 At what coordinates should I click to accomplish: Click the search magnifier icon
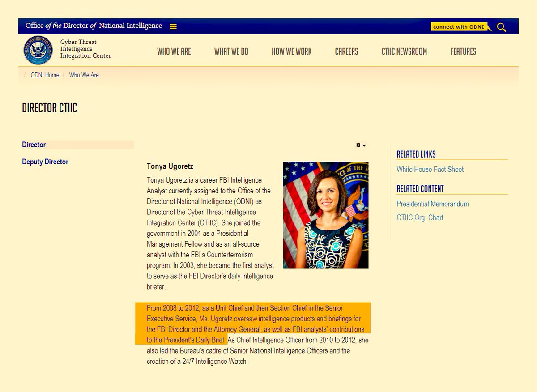(x=501, y=27)
